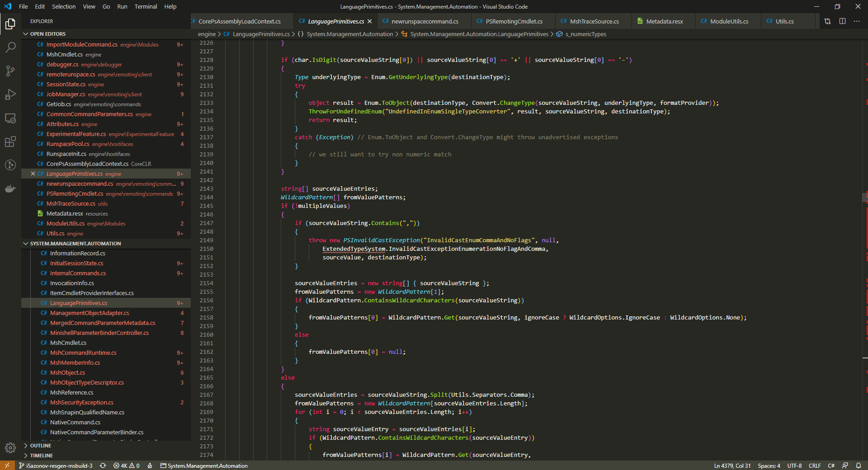Change line endings via CRLF indicator
Viewport: 868px width, 470px height.
coord(815,465)
